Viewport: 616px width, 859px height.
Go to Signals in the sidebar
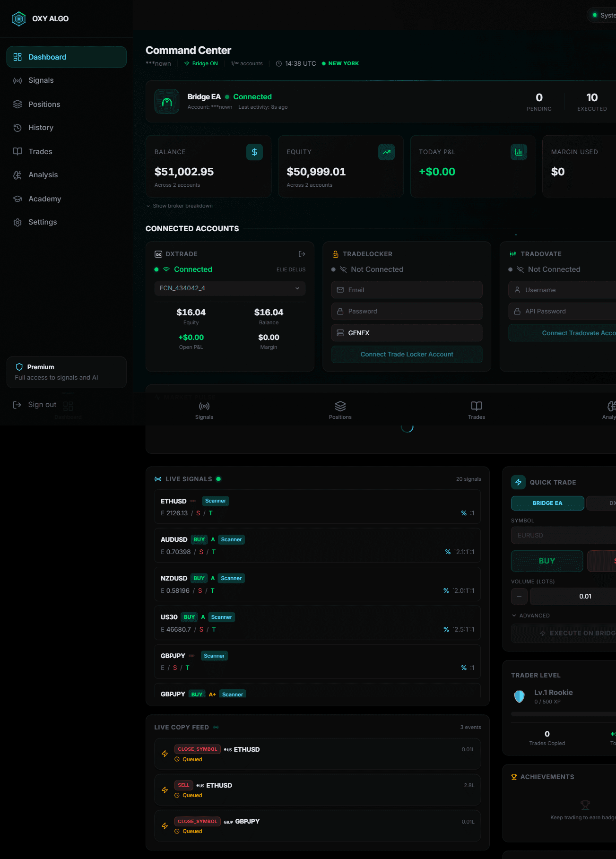[x=67, y=80]
